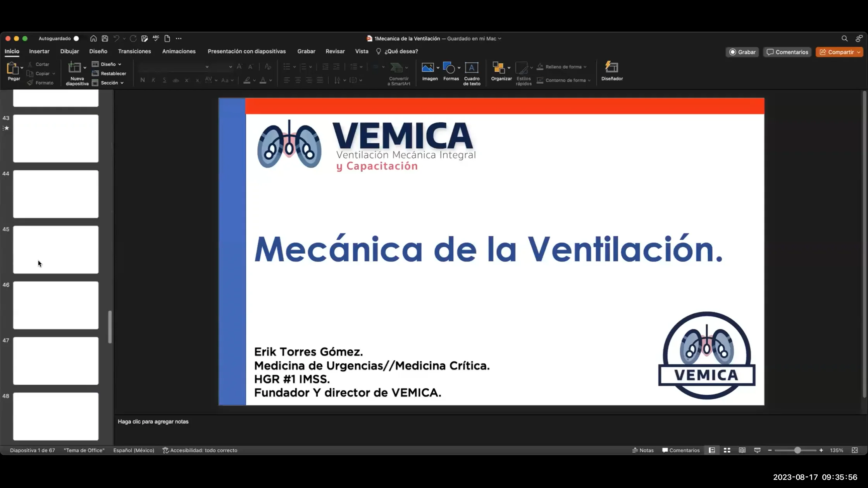Expand Contorno de forma dropdown
The height and width of the screenshot is (488, 868).
589,81
